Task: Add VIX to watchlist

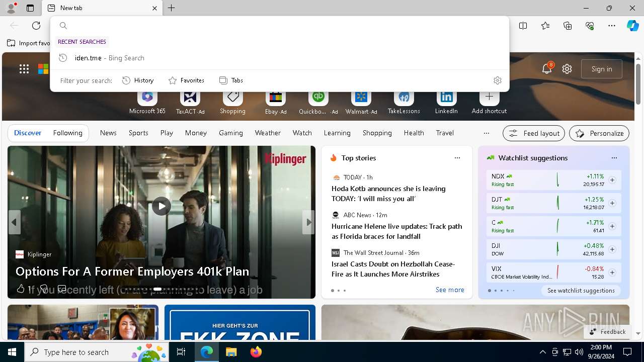Action: [x=612, y=273]
